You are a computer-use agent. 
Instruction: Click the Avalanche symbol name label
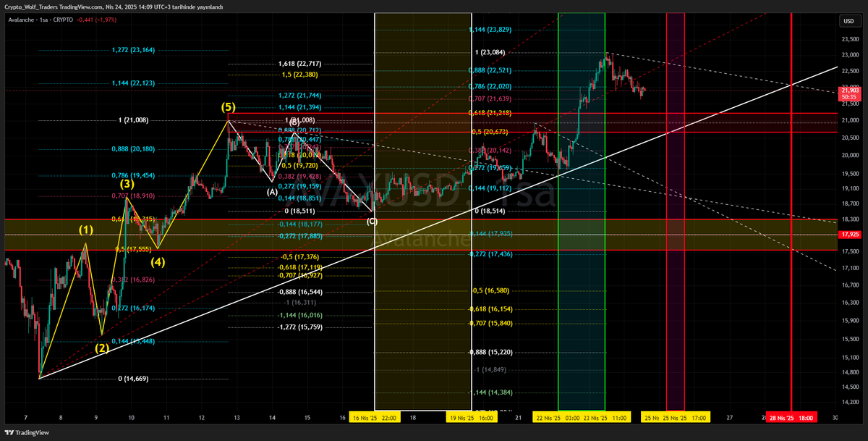[x=20, y=20]
